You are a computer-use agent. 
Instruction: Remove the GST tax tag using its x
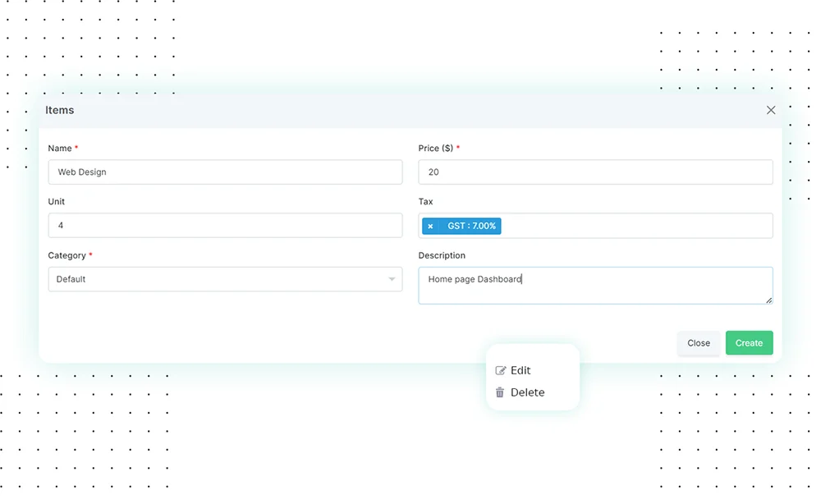click(430, 227)
